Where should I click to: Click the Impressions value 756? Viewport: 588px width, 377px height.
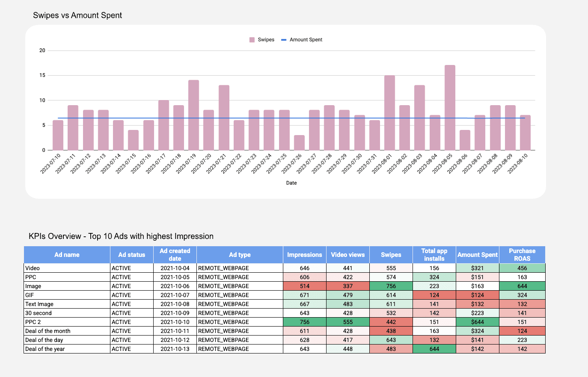point(305,322)
